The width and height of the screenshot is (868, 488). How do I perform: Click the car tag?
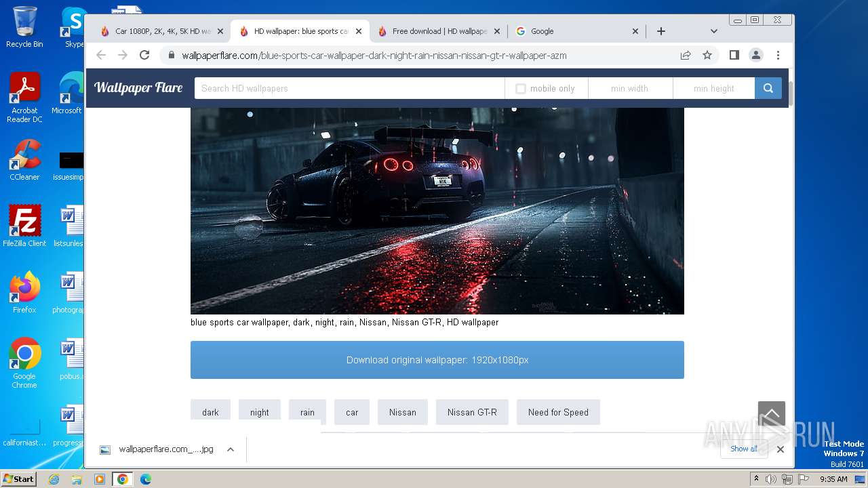(352, 412)
